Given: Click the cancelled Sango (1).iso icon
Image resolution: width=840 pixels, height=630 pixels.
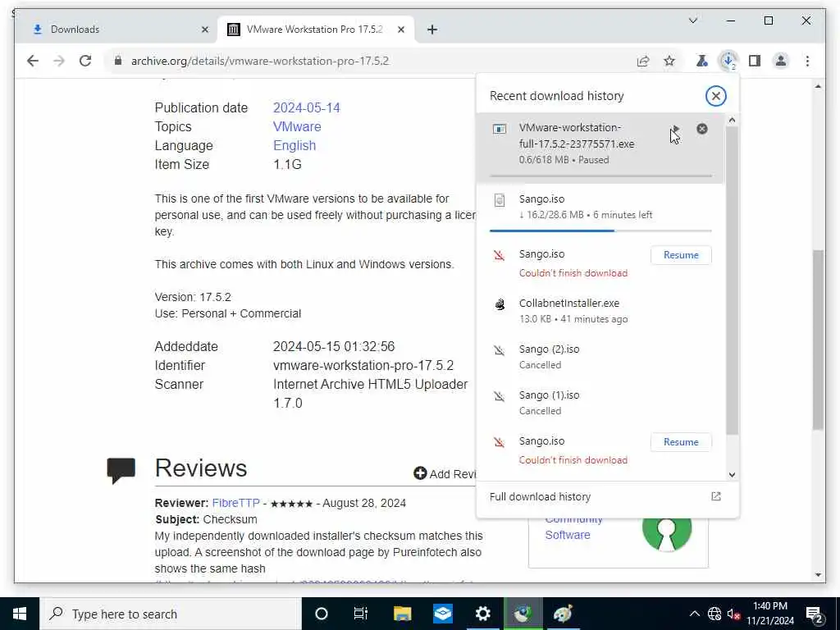Looking at the screenshot, I should pos(500,396).
